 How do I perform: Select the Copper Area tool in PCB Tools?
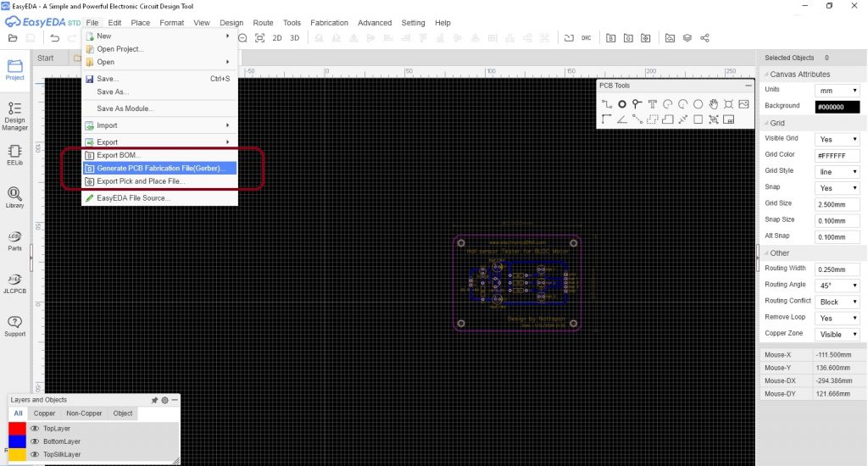click(x=652, y=119)
